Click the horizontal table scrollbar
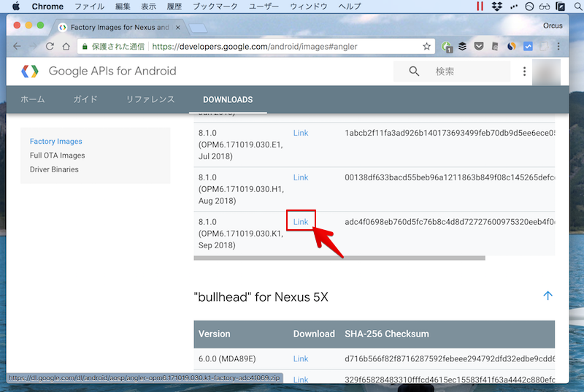The height and width of the screenshot is (392, 584). click(x=339, y=258)
